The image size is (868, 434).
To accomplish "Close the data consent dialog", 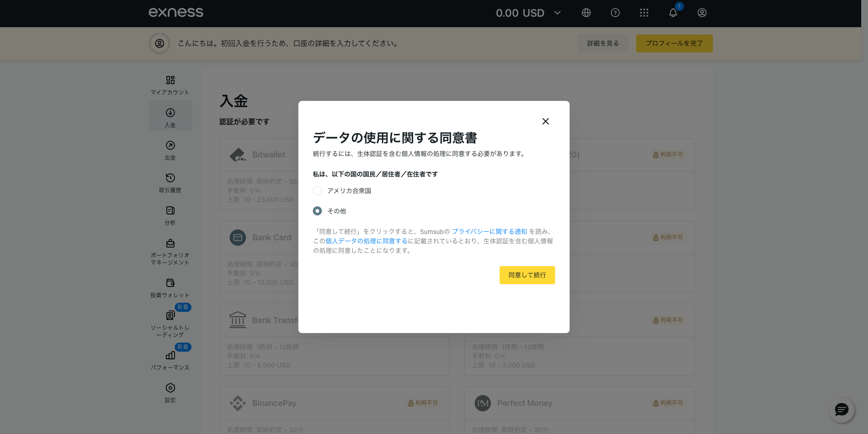I will coord(546,121).
